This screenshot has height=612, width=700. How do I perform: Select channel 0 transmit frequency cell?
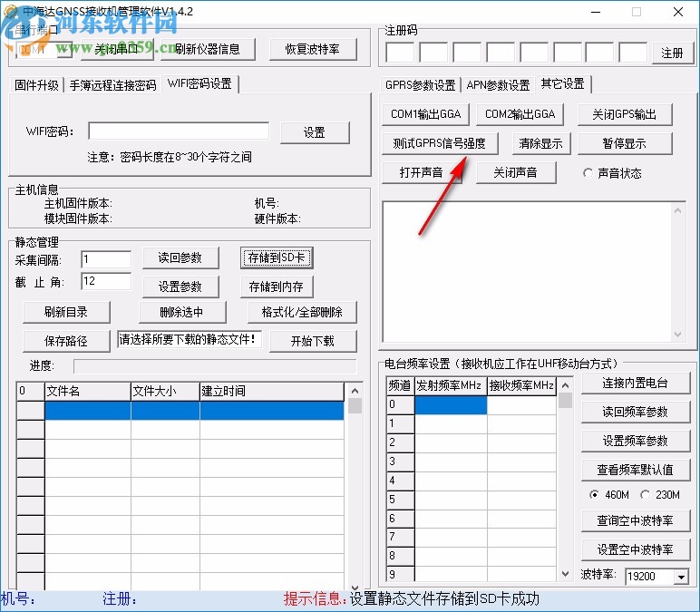(451, 404)
